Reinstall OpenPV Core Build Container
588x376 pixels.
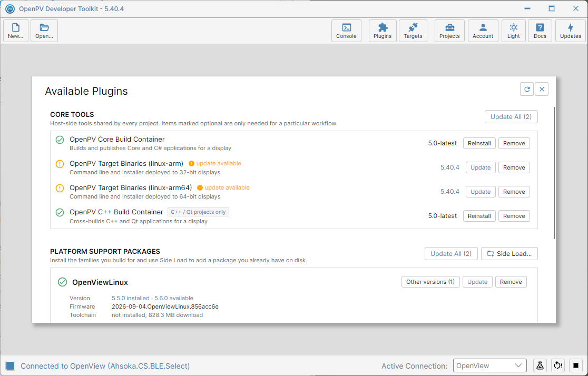479,143
